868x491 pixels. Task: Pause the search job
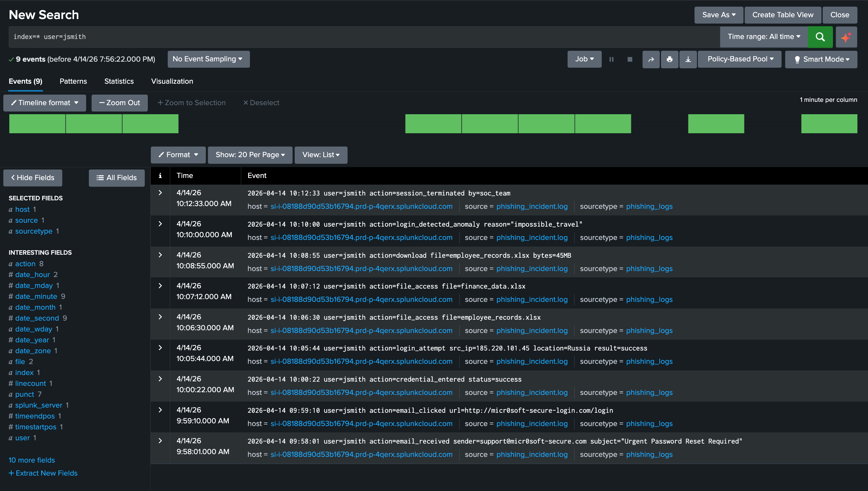(x=611, y=59)
